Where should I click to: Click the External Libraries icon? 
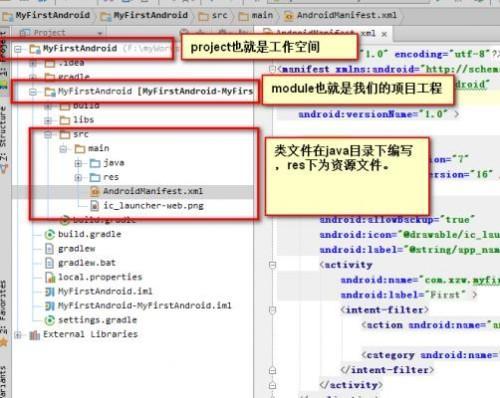click(35, 335)
